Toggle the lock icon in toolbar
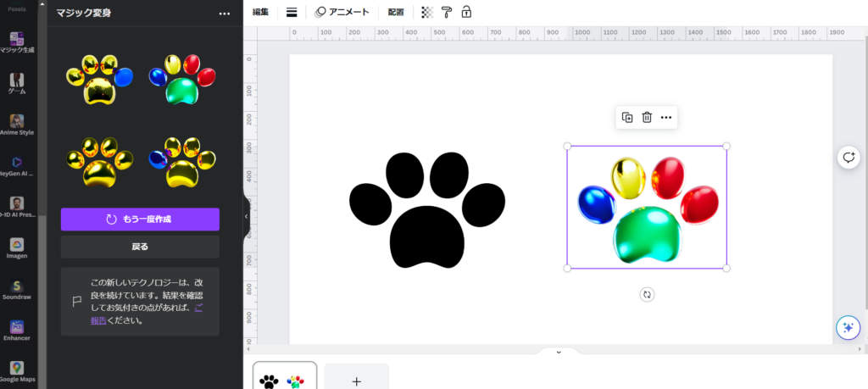Image resolution: width=868 pixels, height=389 pixels. pos(466,12)
